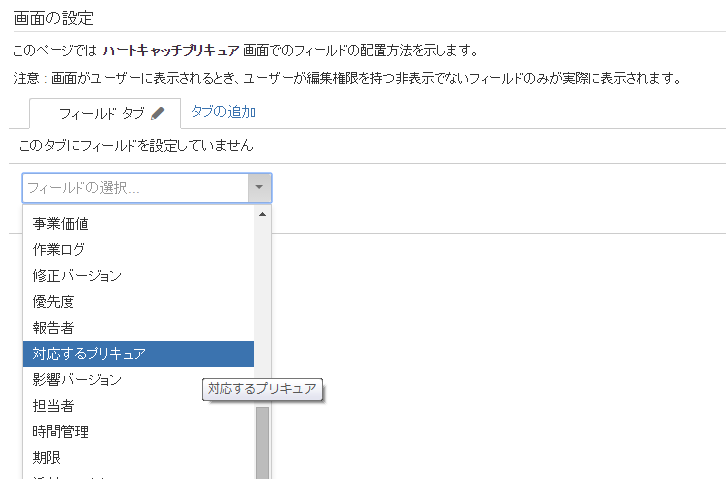Click the pencil edit icon on フィールド タブ
The height and width of the screenshot is (479, 726).
tap(158, 113)
